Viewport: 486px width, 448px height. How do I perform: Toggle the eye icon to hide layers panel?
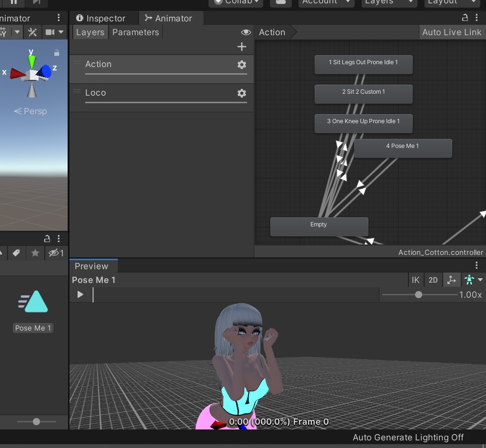[x=246, y=32]
